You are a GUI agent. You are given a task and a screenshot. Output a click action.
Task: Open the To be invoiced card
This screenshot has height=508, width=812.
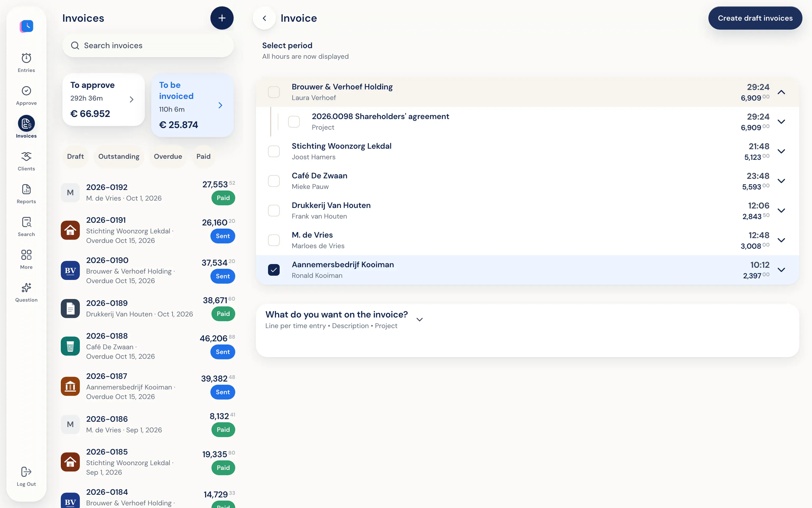(x=192, y=105)
